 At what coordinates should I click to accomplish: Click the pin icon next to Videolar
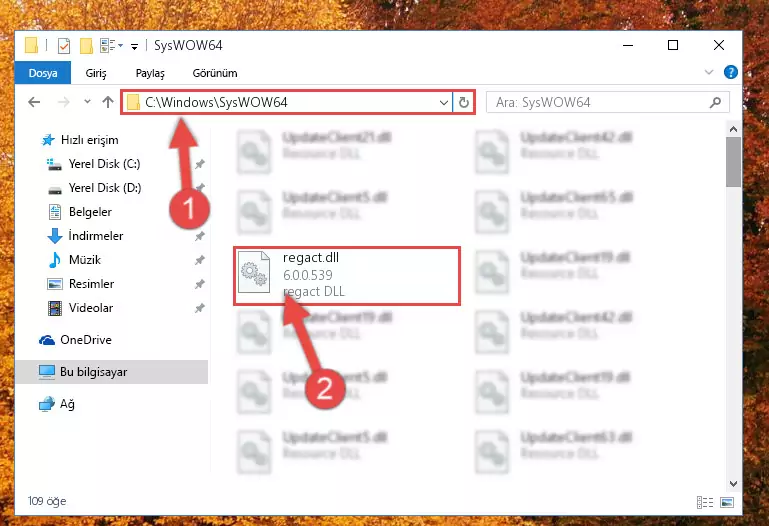[200, 308]
